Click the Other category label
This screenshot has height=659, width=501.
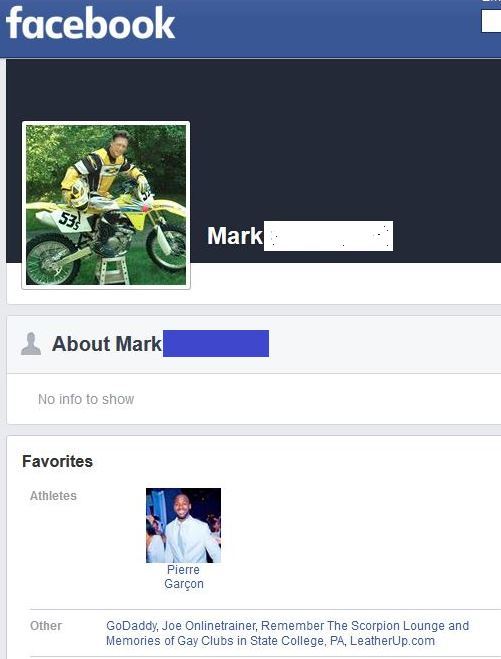click(46, 626)
